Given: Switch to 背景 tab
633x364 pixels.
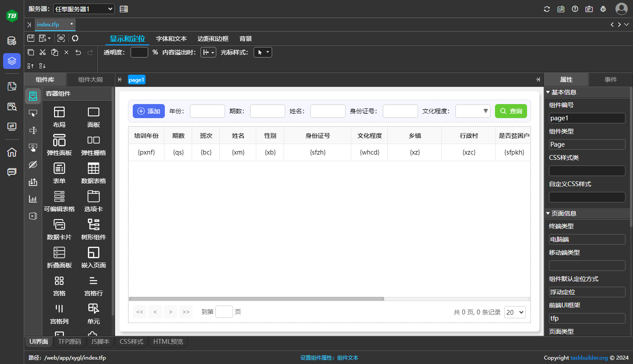Looking at the screenshot, I should coord(246,39).
